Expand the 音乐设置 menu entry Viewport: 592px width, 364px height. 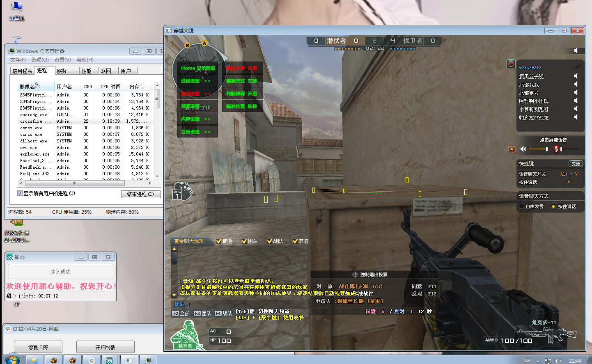click(196, 132)
